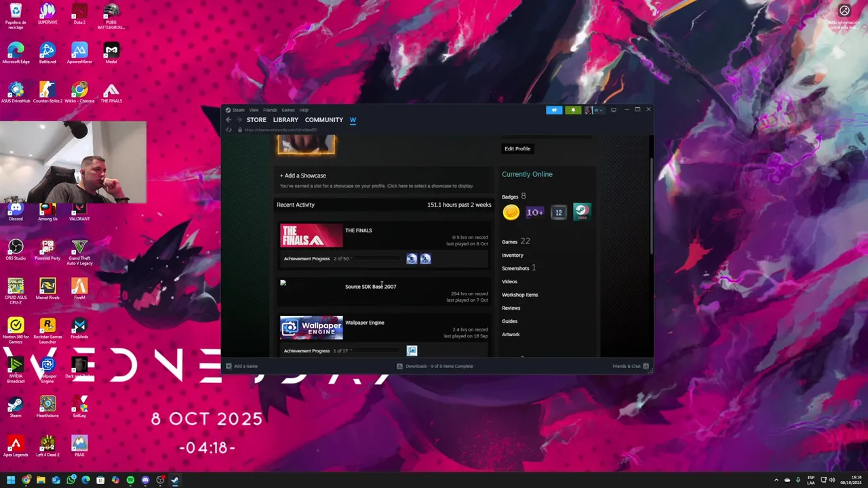Screen dimensions: 868x488
Task: Open Wallpaper Engine banner thumbnail
Action: tap(311, 327)
